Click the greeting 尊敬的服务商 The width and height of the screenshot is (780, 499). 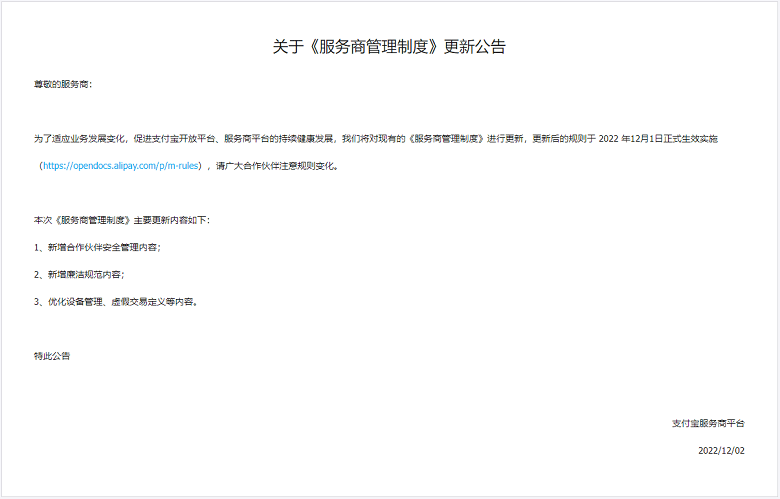pos(62,84)
